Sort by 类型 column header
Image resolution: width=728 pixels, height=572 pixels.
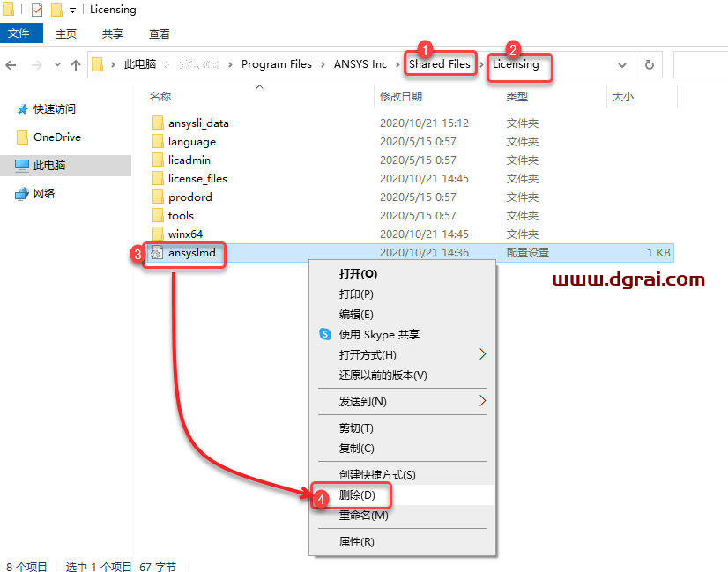(516, 97)
